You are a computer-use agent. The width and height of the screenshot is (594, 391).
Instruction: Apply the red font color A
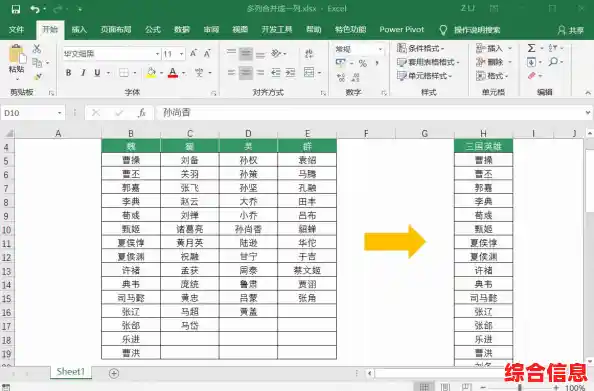[173, 73]
